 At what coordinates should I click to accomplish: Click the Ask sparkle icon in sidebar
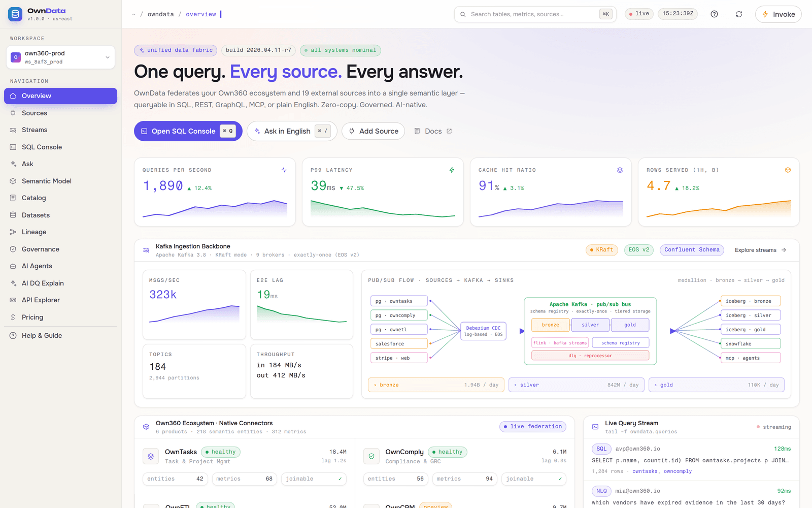click(x=13, y=164)
